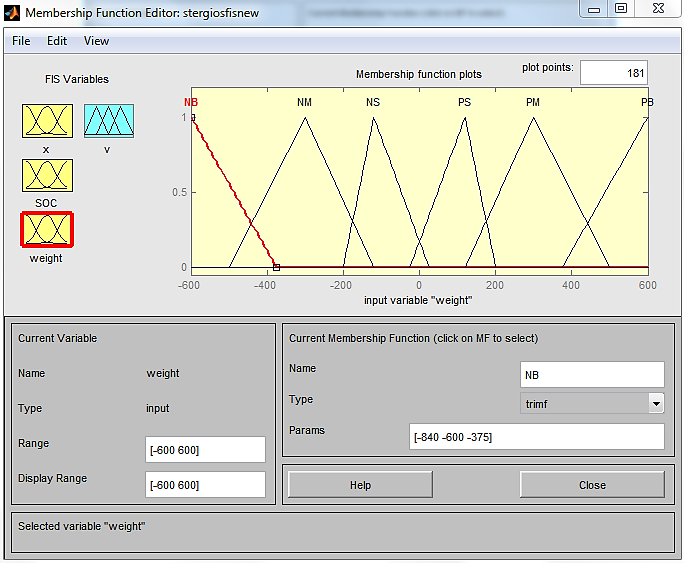Click the Membership function plots title
The image size is (684, 563).
(x=419, y=75)
